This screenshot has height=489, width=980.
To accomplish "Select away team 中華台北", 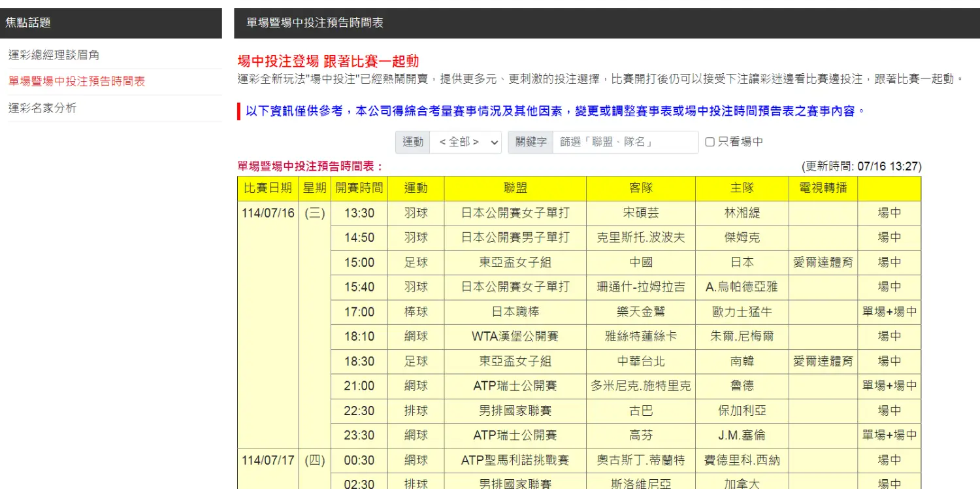I will click(641, 362).
